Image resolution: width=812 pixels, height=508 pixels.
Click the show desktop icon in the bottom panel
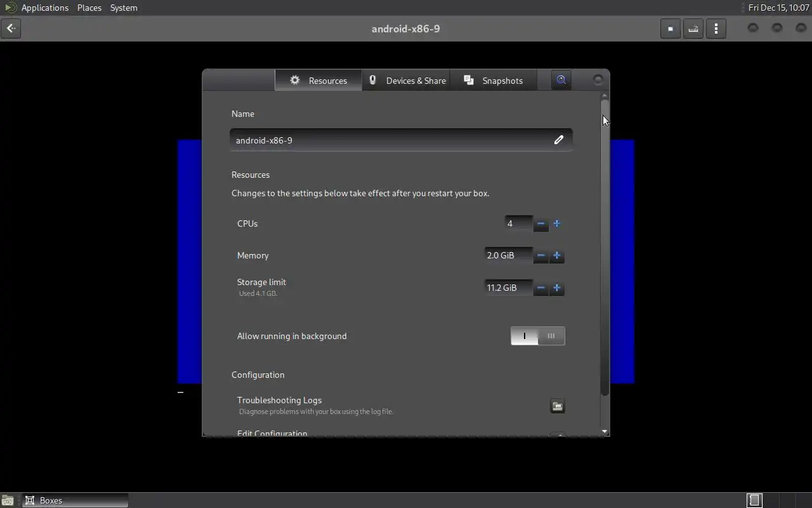(x=8, y=500)
